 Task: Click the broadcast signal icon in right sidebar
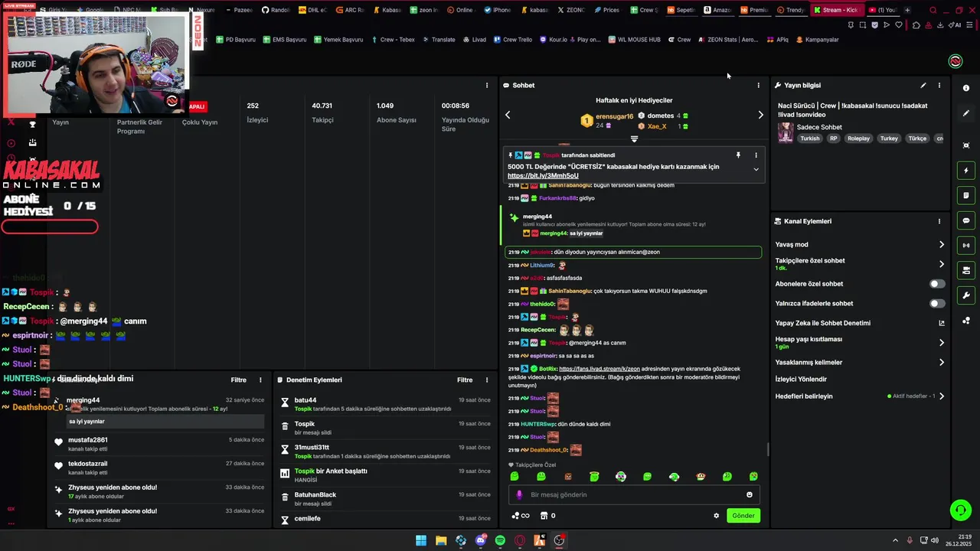pyautogui.click(x=966, y=246)
